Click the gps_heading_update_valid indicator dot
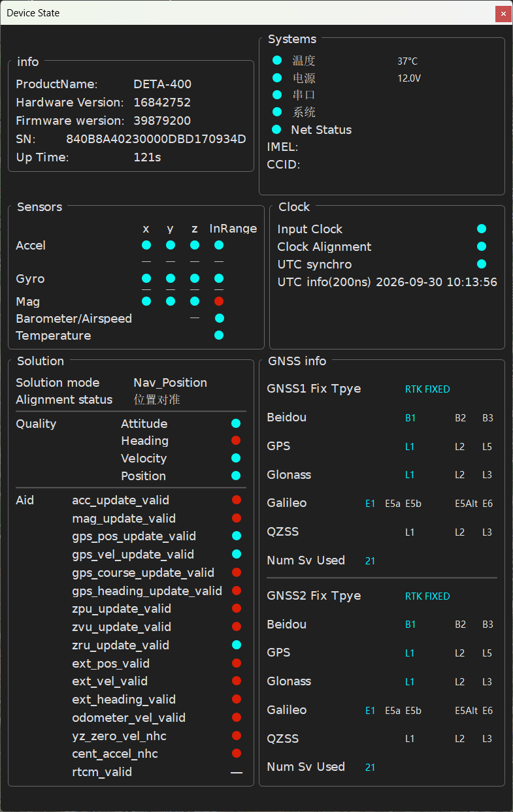 (x=237, y=591)
